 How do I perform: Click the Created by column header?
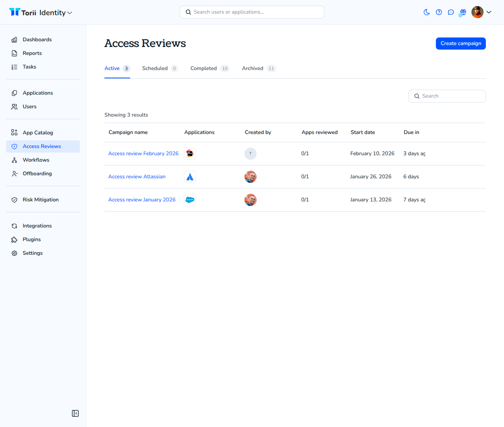(258, 132)
